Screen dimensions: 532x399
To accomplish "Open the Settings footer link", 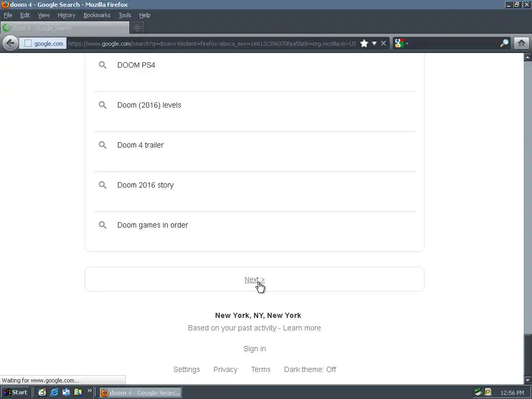I will click(x=187, y=369).
